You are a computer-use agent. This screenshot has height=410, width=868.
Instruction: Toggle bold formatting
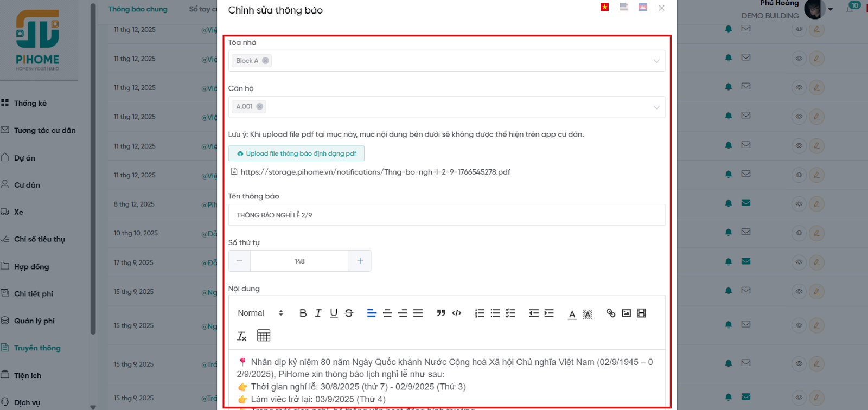pos(303,313)
